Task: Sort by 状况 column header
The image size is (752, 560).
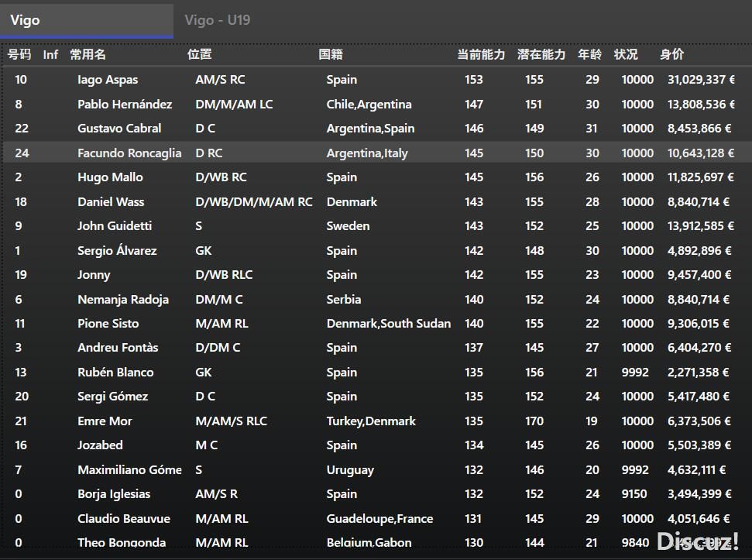Action: tap(626, 54)
